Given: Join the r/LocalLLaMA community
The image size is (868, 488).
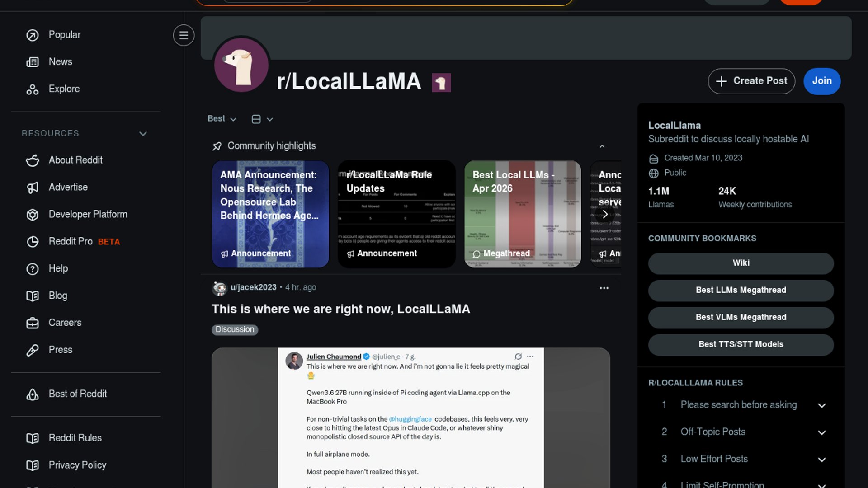Looking at the screenshot, I should click(x=822, y=81).
